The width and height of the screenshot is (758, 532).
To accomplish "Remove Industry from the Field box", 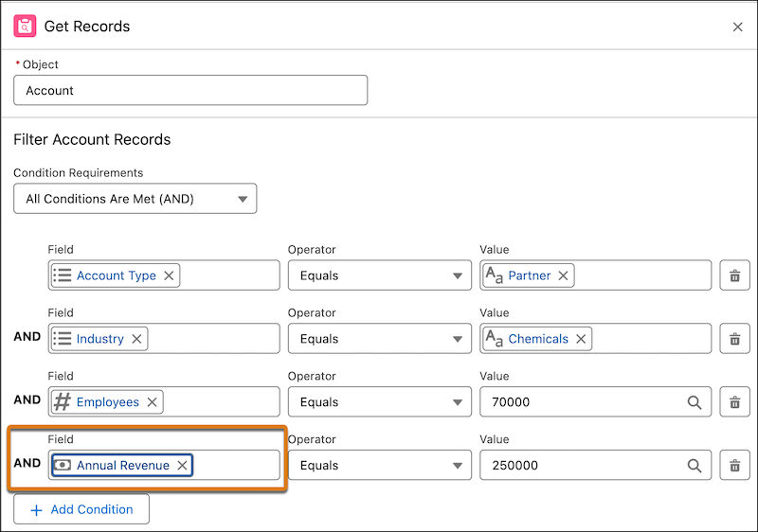I will coord(136,339).
